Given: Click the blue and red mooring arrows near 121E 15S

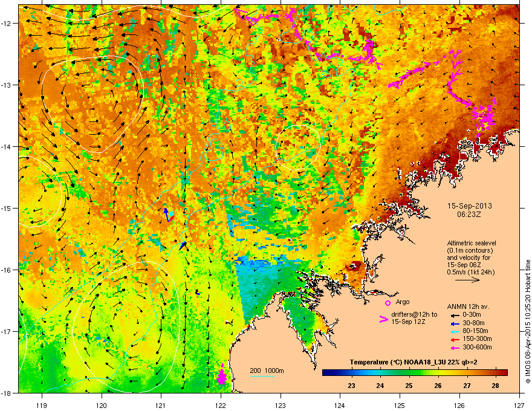Looking at the screenshot, I should point(169,215).
